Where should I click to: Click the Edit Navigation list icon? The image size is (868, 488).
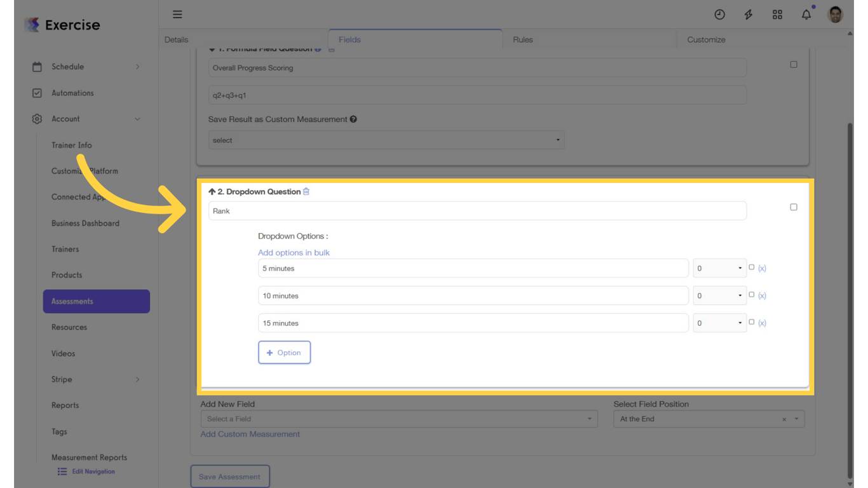tap(62, 471)
